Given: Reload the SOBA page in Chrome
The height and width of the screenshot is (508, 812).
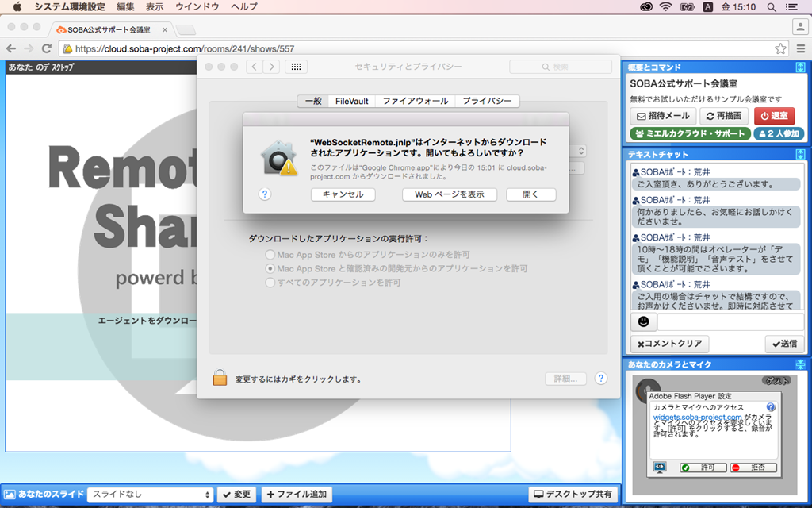Looking at the screenshot, I should coord(47,48).
